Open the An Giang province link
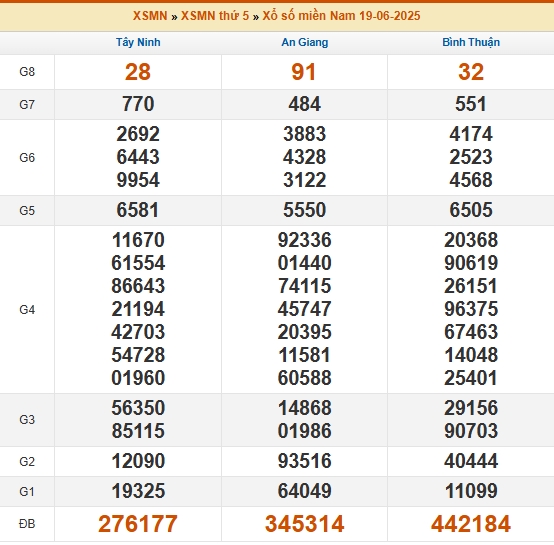 click(305, 42)
